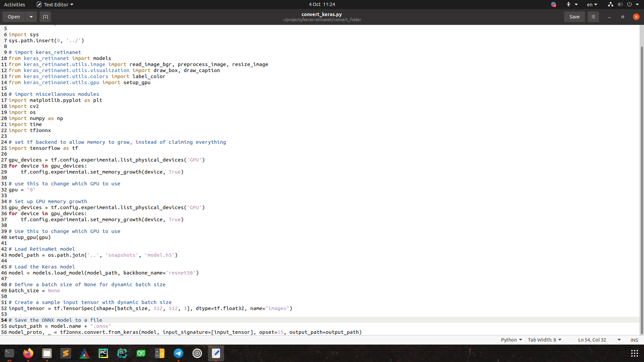Show all applications grid

tap(634, 353)
